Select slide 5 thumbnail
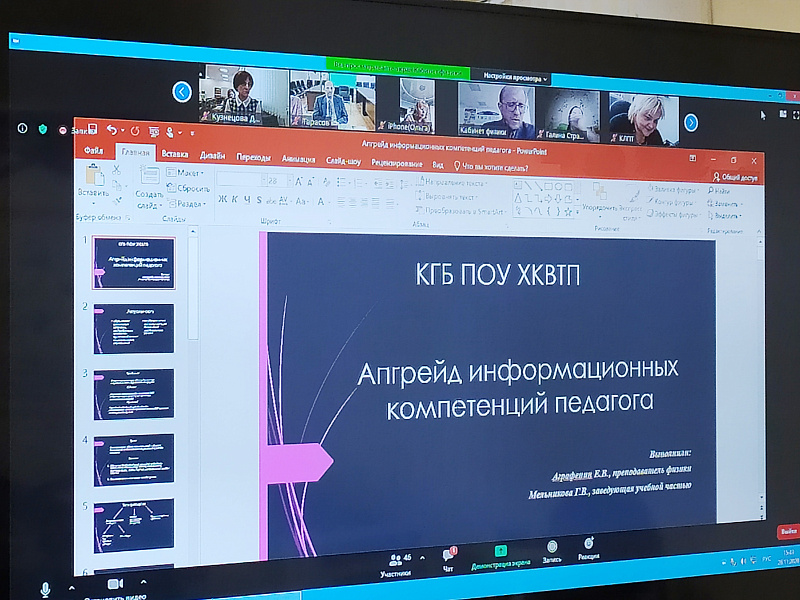Screen dimensions: 800x600 (x=134, y=526)
